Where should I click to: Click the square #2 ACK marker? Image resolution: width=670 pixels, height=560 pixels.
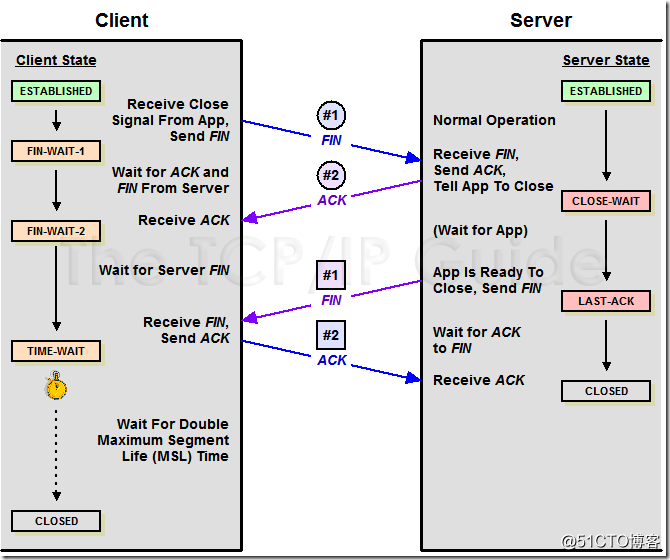331,335
